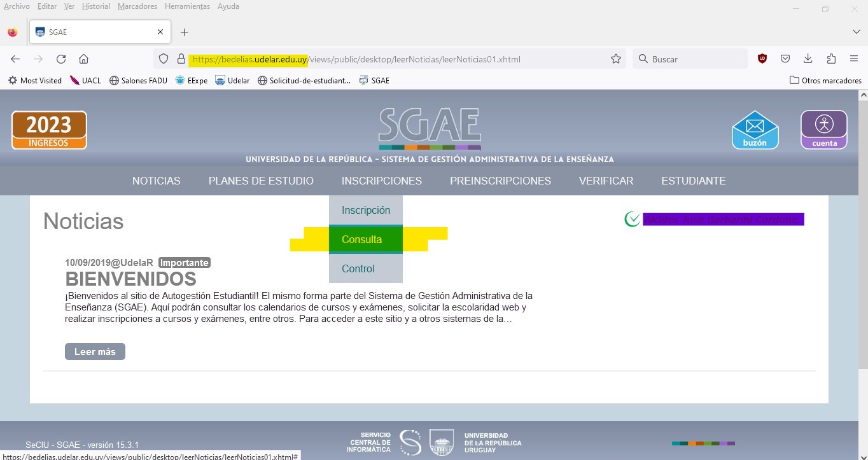Bookmark this page with the star
The image size is (868, 460).
[616, 59]
